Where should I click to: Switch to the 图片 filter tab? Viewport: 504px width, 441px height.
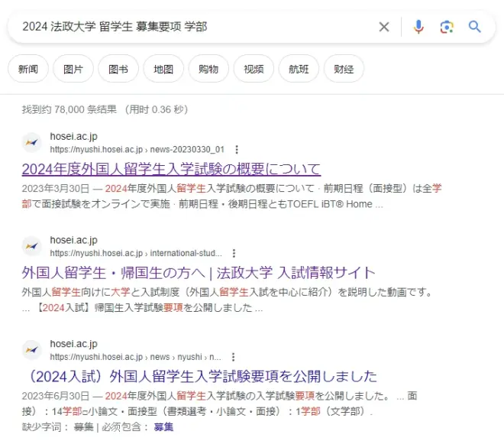[x=73, y=69]
